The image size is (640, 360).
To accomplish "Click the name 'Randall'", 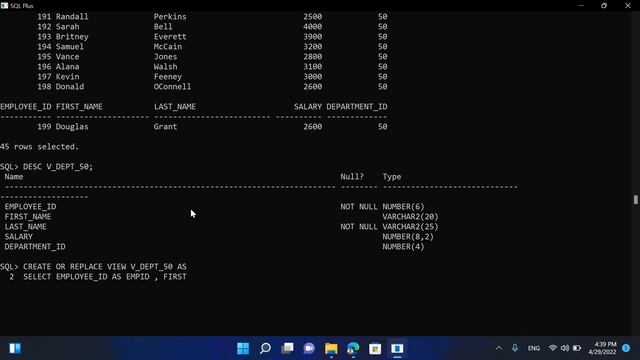I will [x=72, y=17].
